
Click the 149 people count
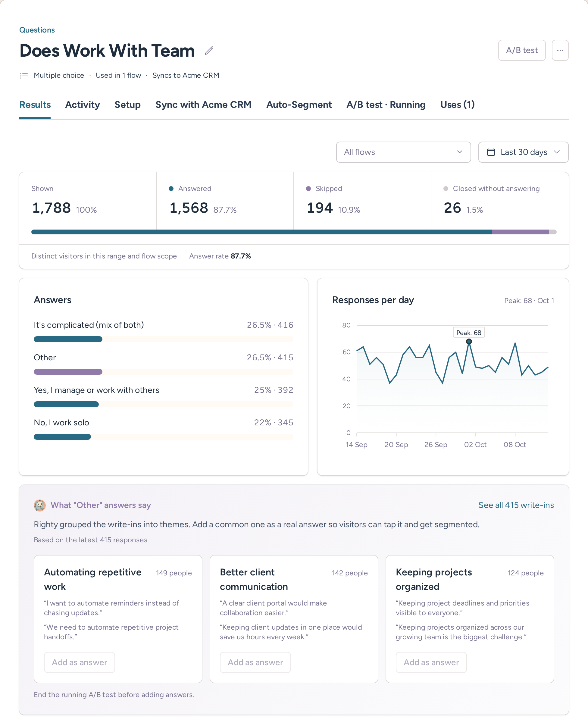click(174, 573)
